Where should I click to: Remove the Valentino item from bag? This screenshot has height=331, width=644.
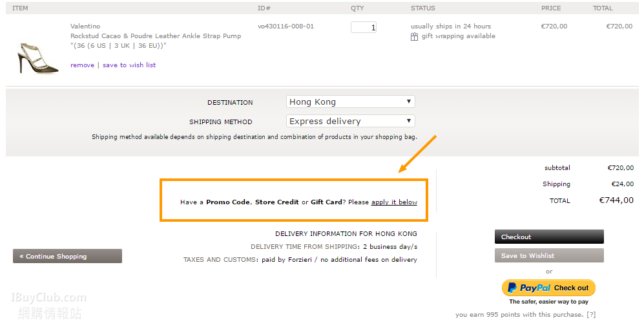click(82, 65)
